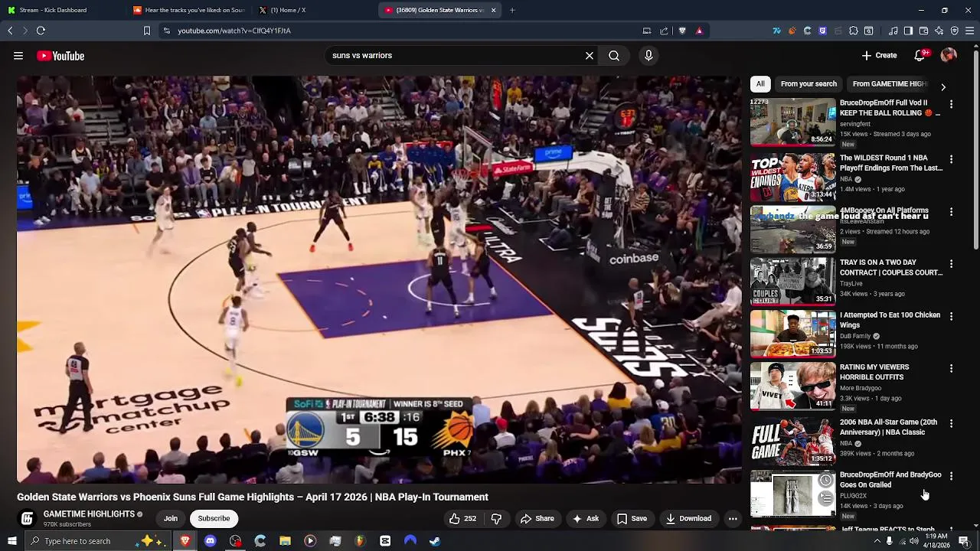980x551 pixels.
Task: Open the media control music note icon
Action: click(x=893, y=31)
